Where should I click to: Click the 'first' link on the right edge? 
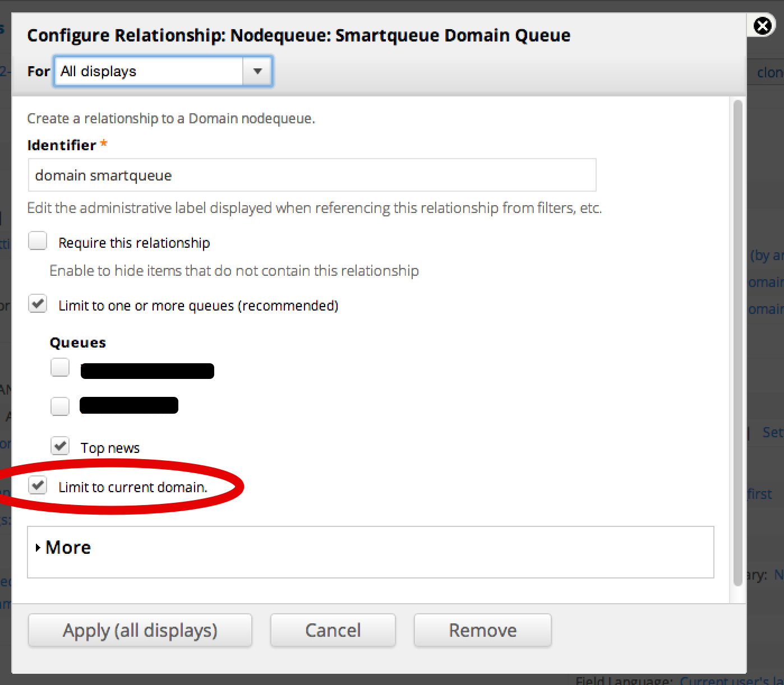760,494
